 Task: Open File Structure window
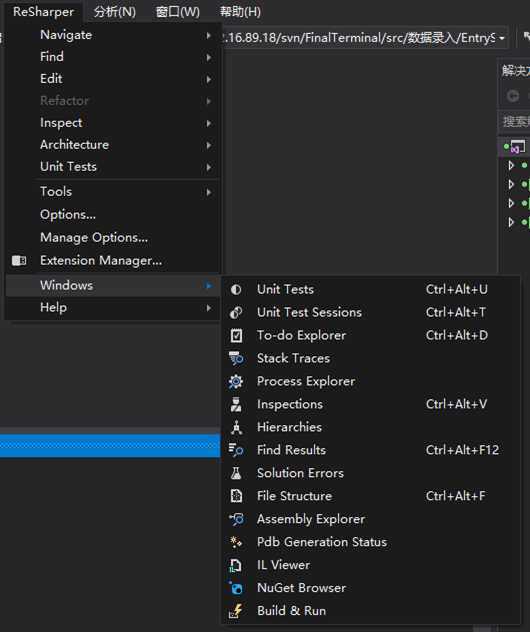click(371, 496)
